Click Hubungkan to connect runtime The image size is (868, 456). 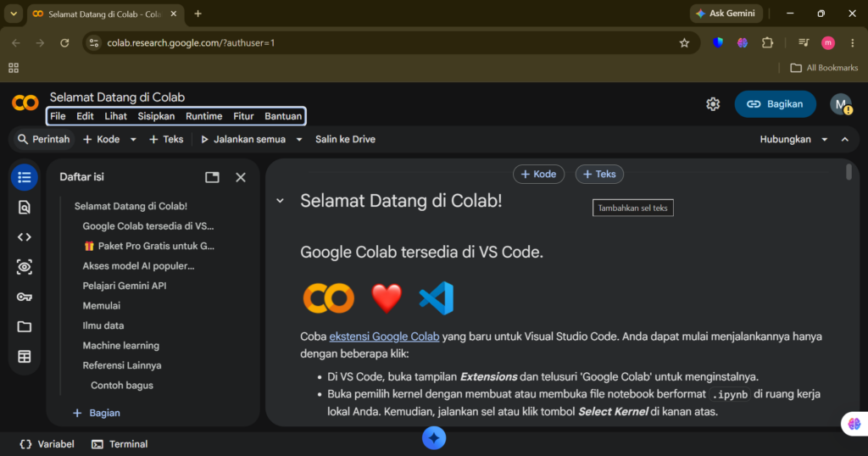[785, 140]
